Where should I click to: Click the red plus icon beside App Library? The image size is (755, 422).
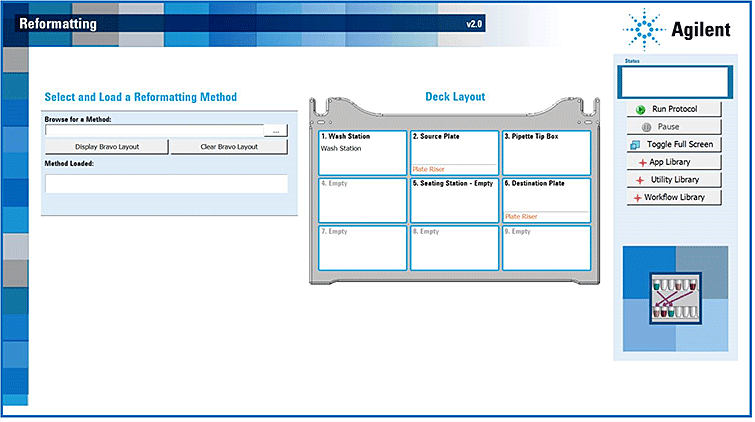[x=641, y=162]
